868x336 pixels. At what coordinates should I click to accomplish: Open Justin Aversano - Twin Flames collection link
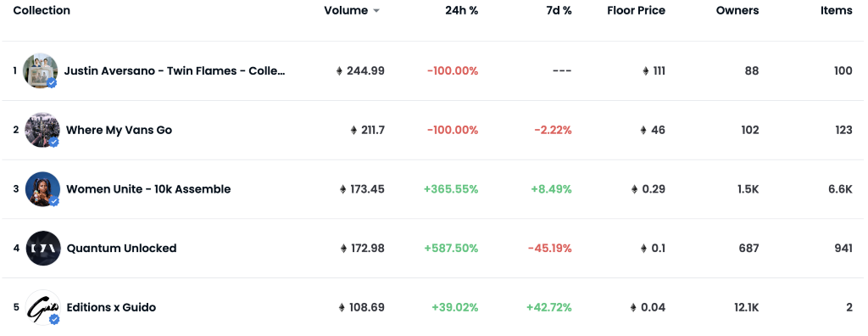click(x=175, y=70)
